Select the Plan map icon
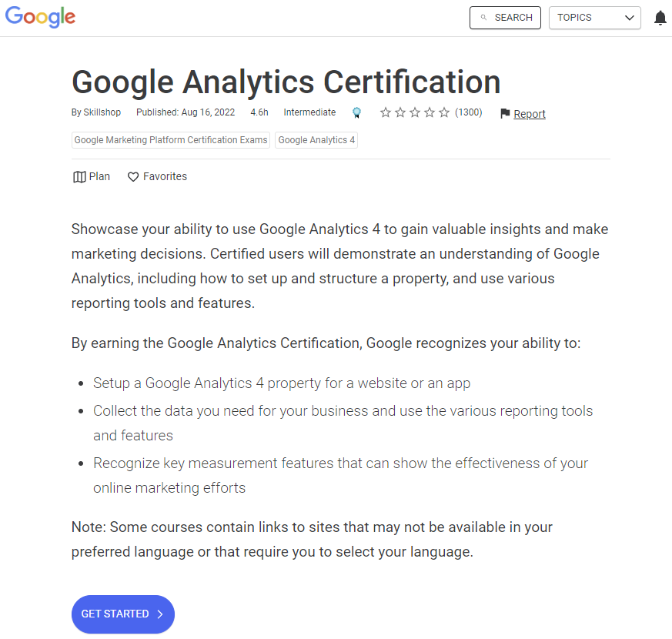This screenshot has height=639, width=672. click(x=80, y=176)
